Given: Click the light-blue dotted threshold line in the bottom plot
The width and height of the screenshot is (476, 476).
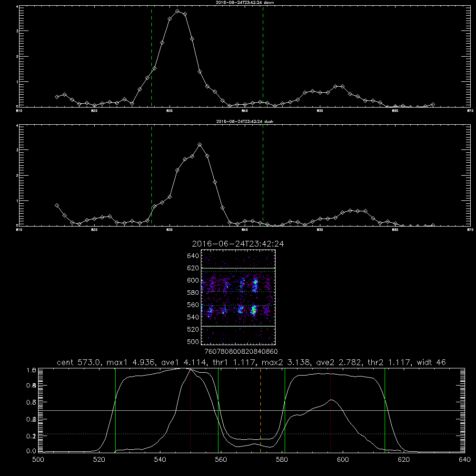Looking at the screenshot, I should [251, 434].
